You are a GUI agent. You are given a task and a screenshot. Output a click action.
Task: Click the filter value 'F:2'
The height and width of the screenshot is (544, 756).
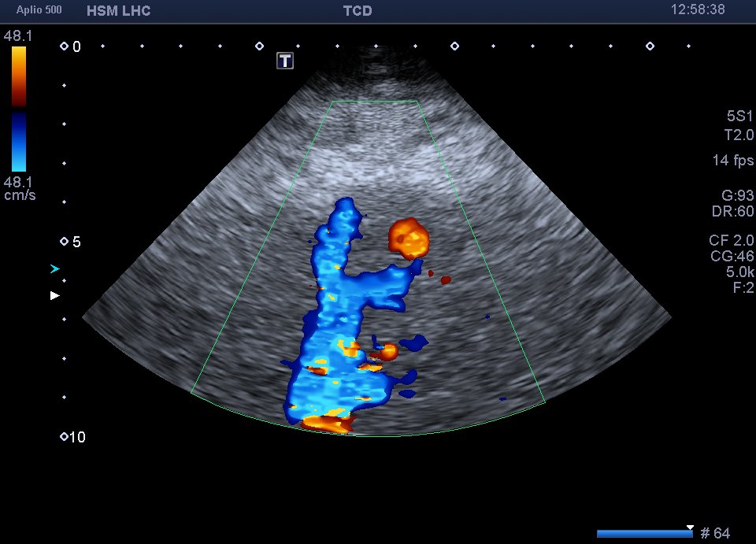pos(743,287)
